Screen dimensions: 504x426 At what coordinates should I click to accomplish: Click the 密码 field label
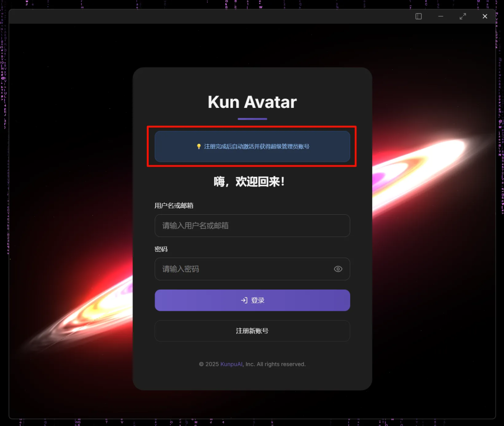tap(161, 249)
